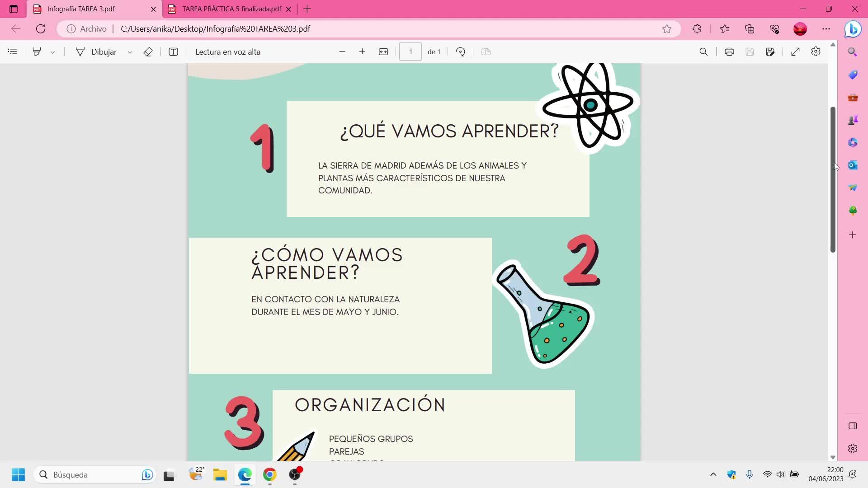Expand the highlight color dropdown arrow
Viewport: 868px width, 488px height.
(52, 52)
